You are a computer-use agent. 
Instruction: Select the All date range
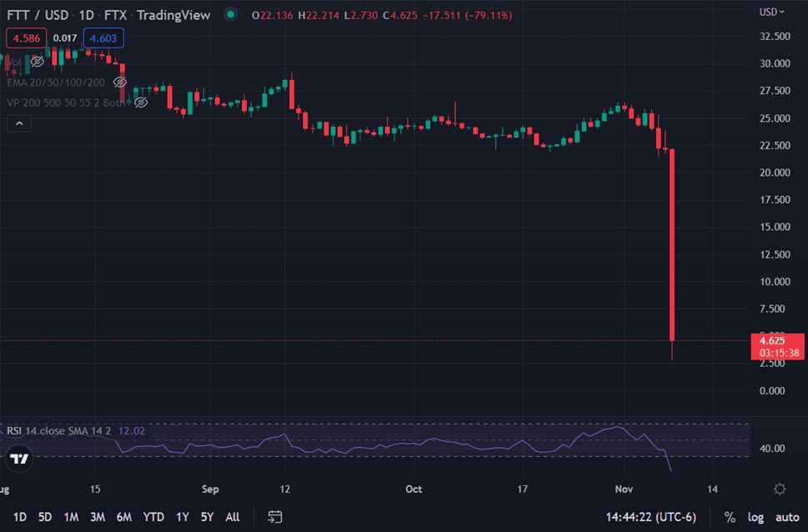(233, 517)
